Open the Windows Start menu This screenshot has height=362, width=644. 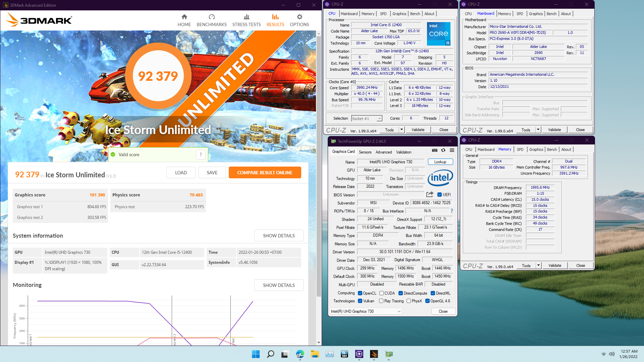pos(256,354)
